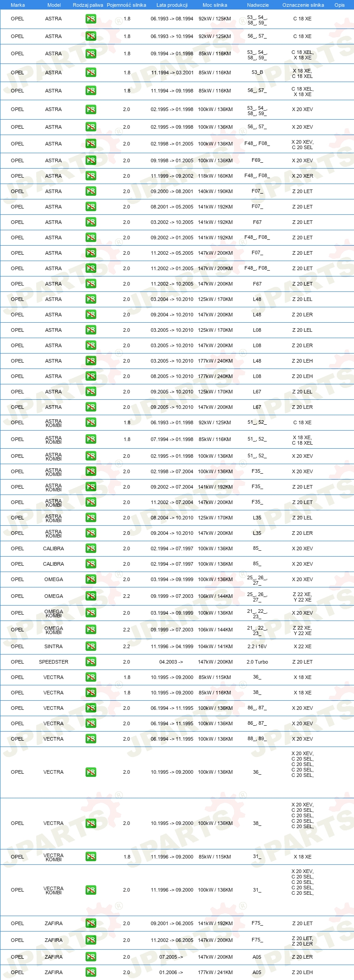
Task: Click the Oznaczenie silnika column header
Action: click(x=303, y=5)
